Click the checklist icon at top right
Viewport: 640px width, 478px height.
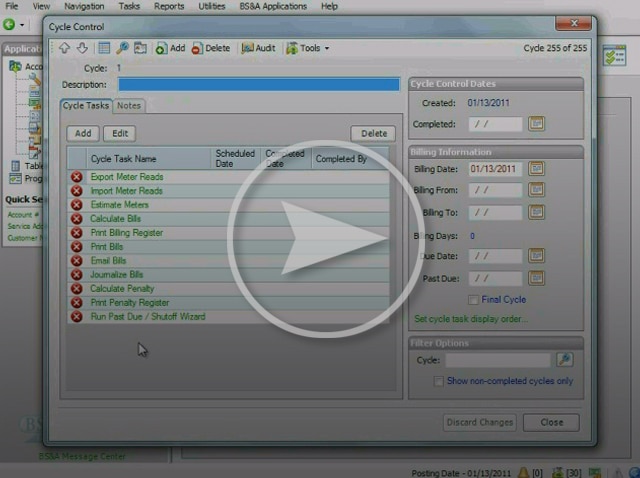(x=614, y=55)
